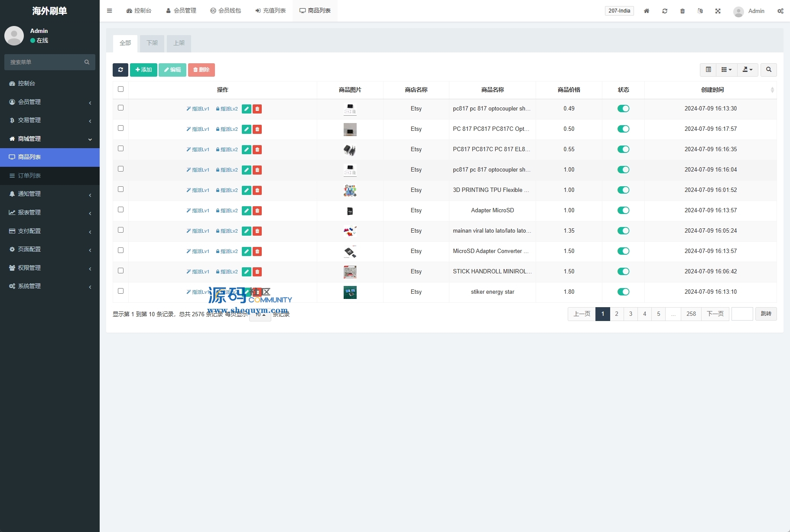Click the home icon in top bar

coord(646,11)
